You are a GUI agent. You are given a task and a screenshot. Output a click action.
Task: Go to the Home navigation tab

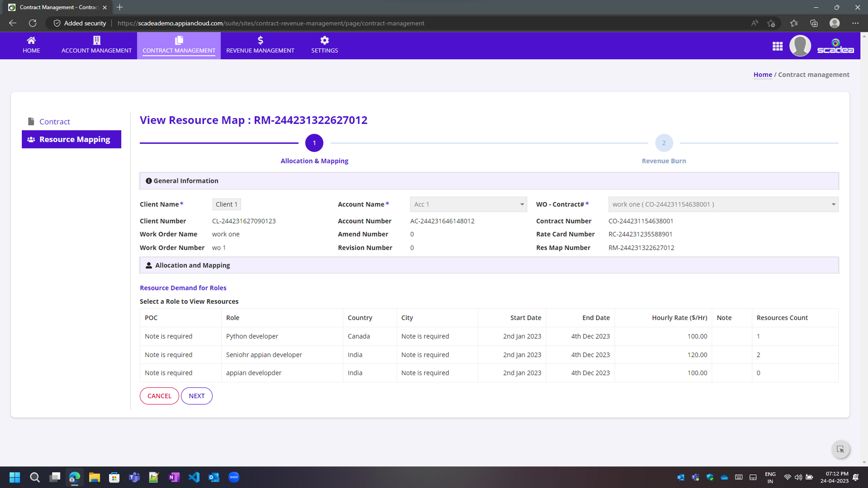31,45
